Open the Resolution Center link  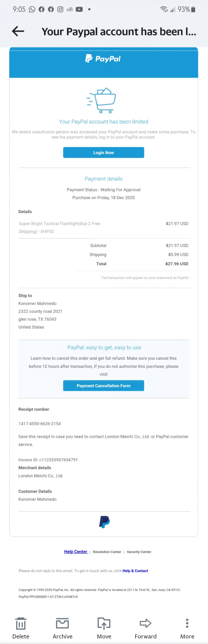pyautogui.click(x=107, y=552)
